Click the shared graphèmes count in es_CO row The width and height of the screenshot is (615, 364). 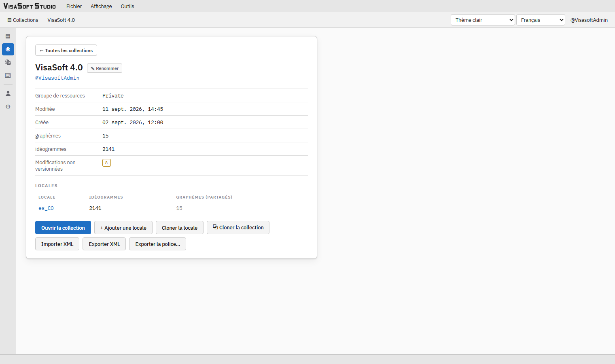179,208
